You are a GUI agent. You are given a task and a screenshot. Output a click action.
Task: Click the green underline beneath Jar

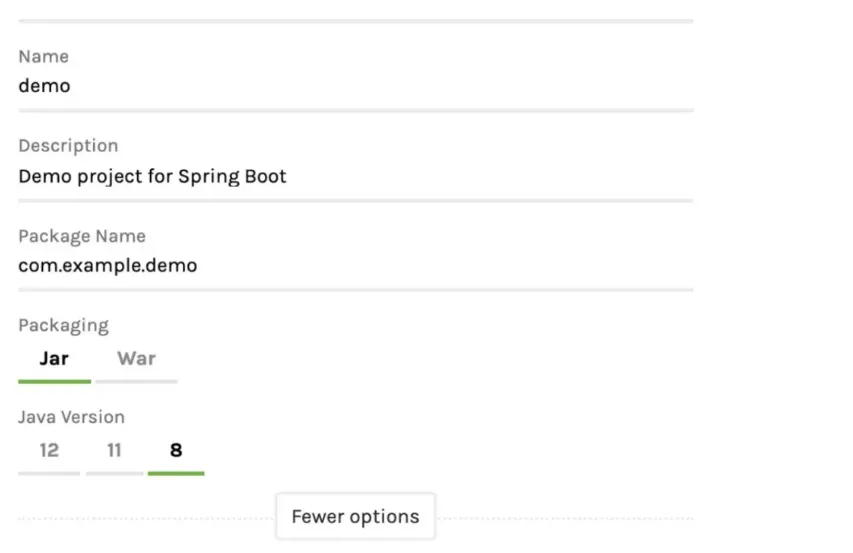click(x=54, y=381)
